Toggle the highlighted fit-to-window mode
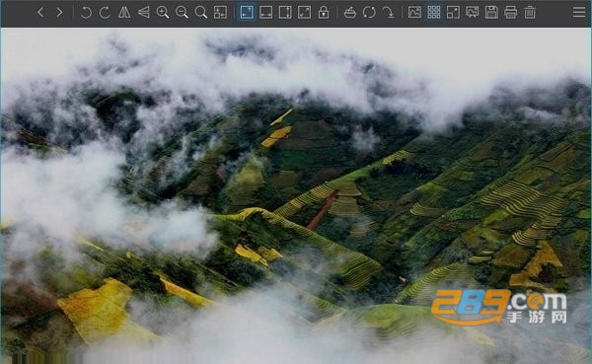The width and height of the screenshot is (592, 364). coord(247,13)
